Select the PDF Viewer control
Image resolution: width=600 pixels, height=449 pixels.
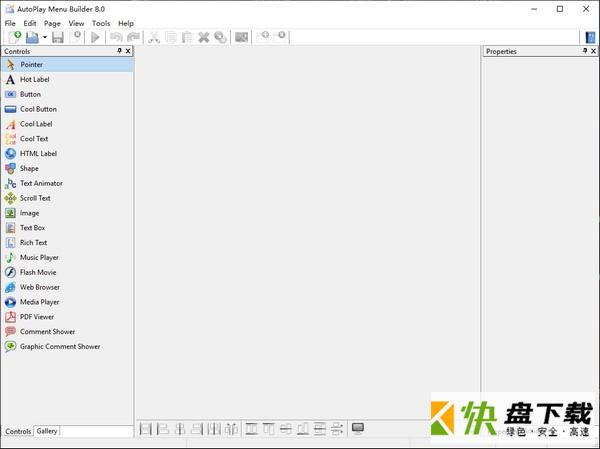[x=67, y=317]
